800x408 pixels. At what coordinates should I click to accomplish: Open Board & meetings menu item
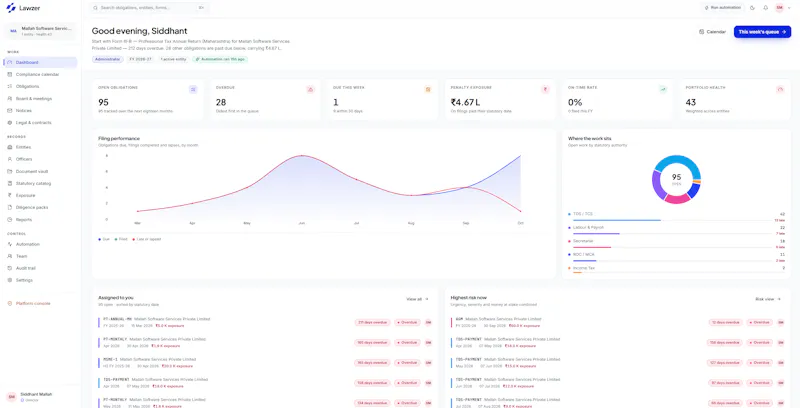tap(40, 98)
